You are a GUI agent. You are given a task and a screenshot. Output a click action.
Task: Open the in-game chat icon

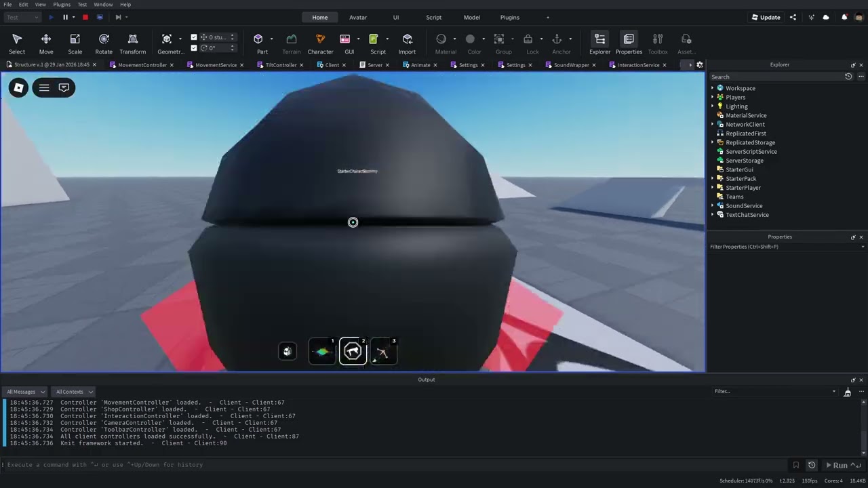tap(64, 87)
